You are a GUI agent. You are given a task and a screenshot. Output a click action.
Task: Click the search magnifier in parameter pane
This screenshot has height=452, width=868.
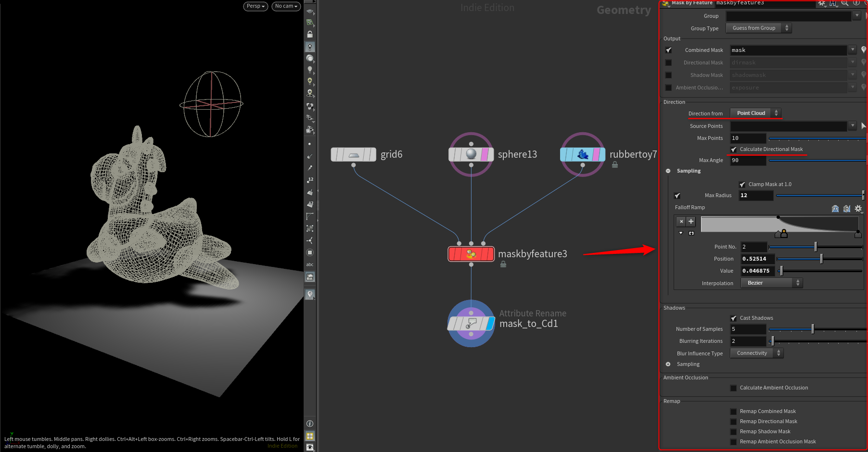coord(844,3)
